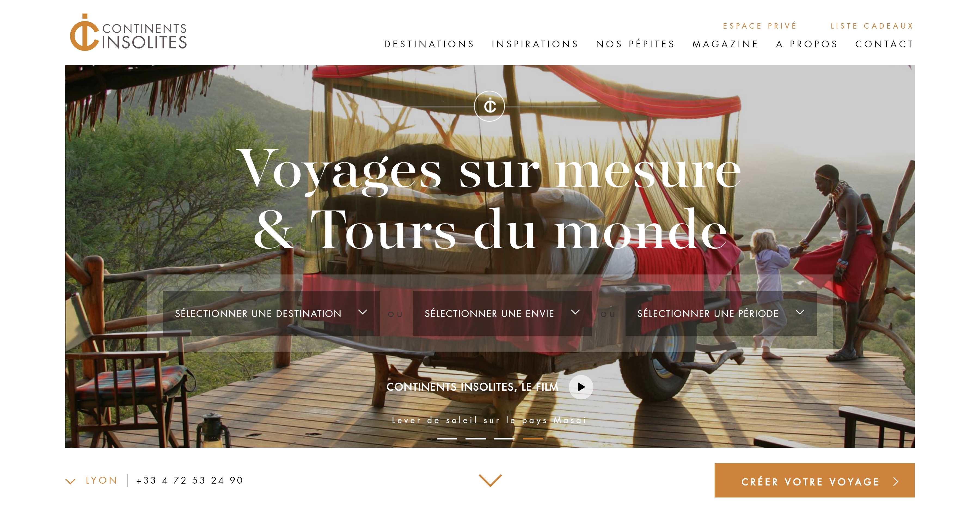
Task: Open the Sélectionner une période dropdown
Action: coord(721,313)
